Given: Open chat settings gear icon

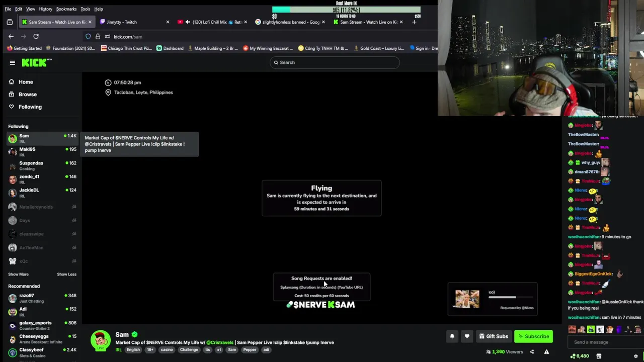Looking at the screenshot, I should point(635,356).
